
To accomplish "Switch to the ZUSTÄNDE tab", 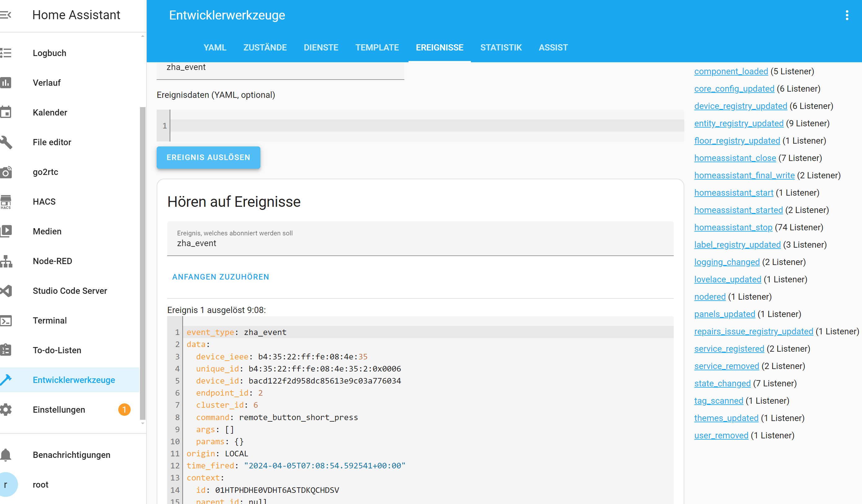I will pos(265,48).
